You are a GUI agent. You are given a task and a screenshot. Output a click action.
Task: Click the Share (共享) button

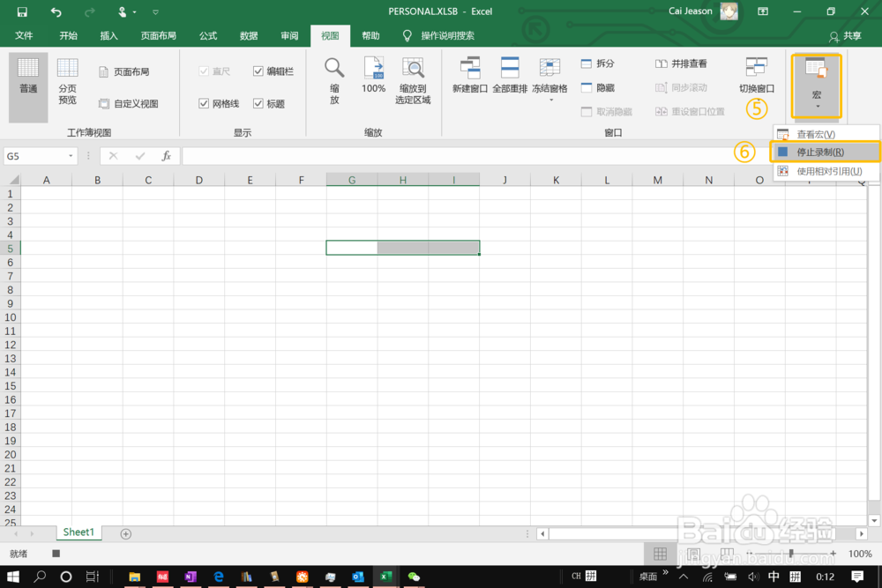click(845, 36)
